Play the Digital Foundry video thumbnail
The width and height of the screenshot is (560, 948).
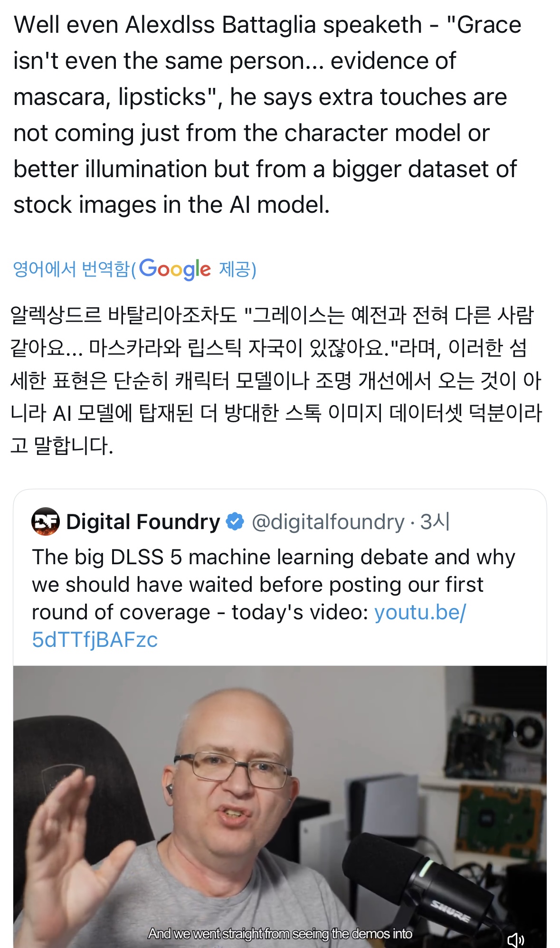pyautogui.click(x=280, y=807)
